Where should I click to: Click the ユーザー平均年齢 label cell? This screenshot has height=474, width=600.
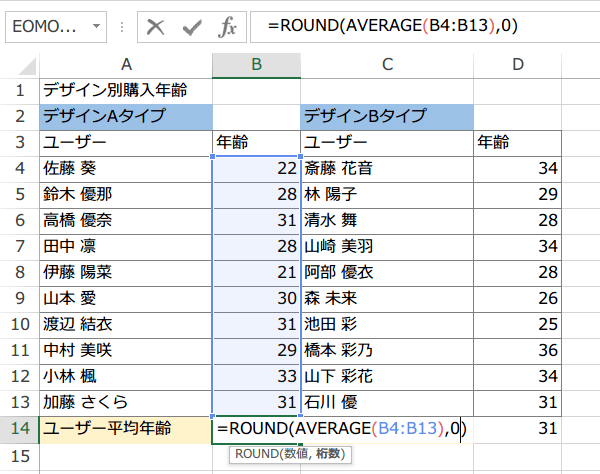126,429
